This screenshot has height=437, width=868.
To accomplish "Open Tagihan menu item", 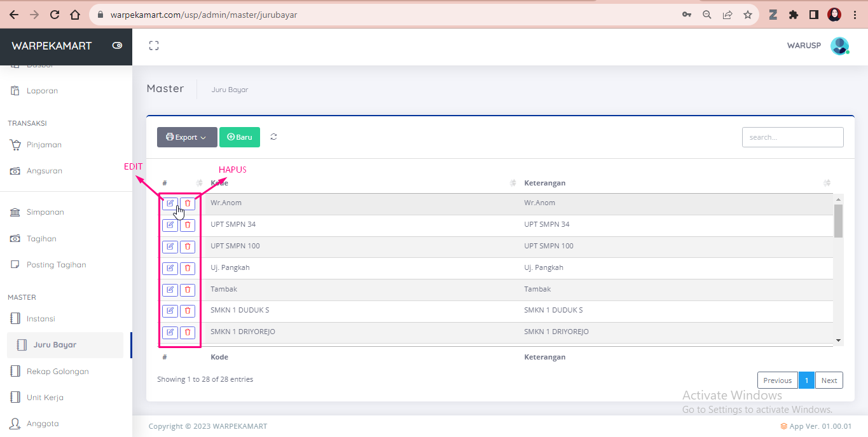I will [x=41, y=239].
